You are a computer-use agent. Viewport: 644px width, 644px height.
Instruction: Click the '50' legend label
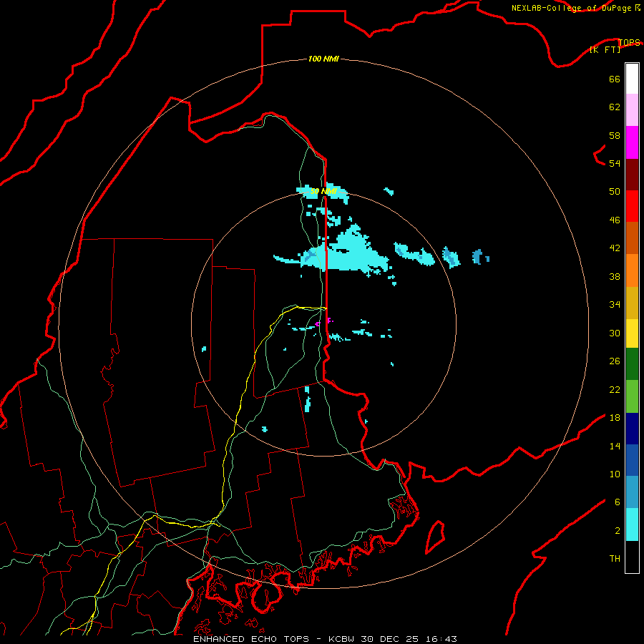(x=615, y=192)
